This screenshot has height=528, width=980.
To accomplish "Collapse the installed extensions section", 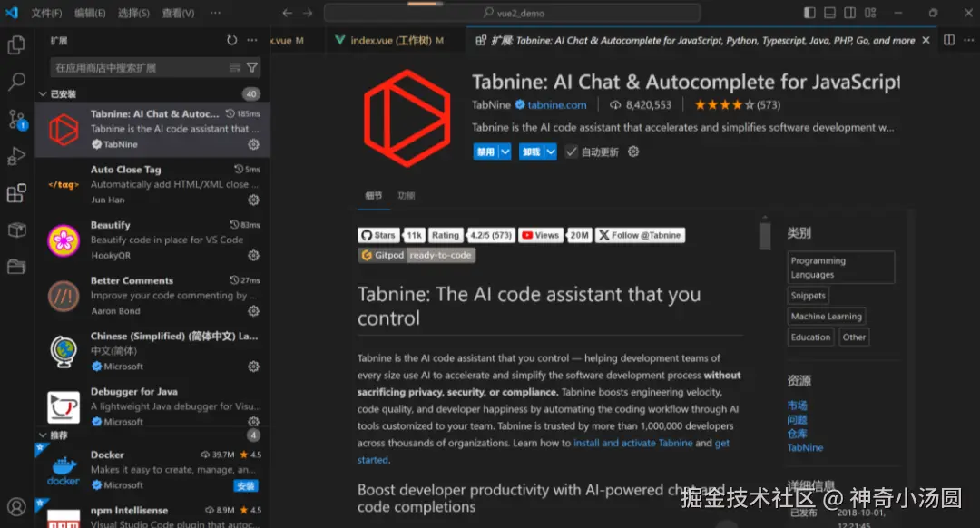I will pyautogui.click(x=43, y=93).
